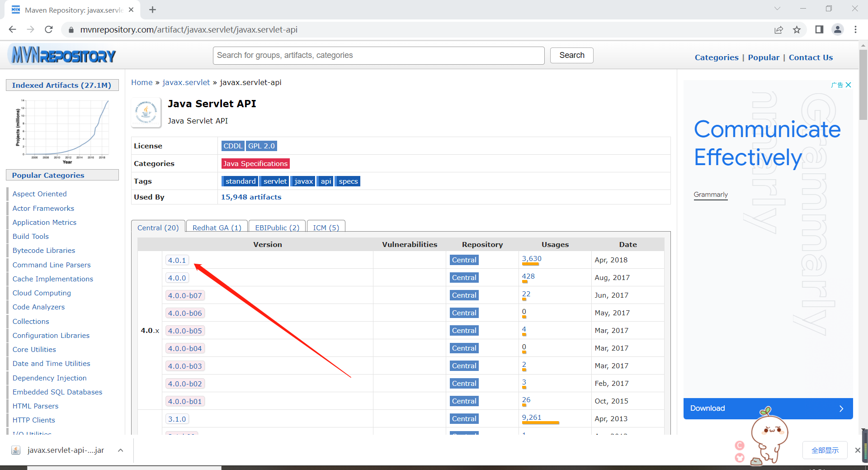Screen dimensions: 868x470
Task: Open version 4.0.0-b07
Action: (x=185, y=295)
